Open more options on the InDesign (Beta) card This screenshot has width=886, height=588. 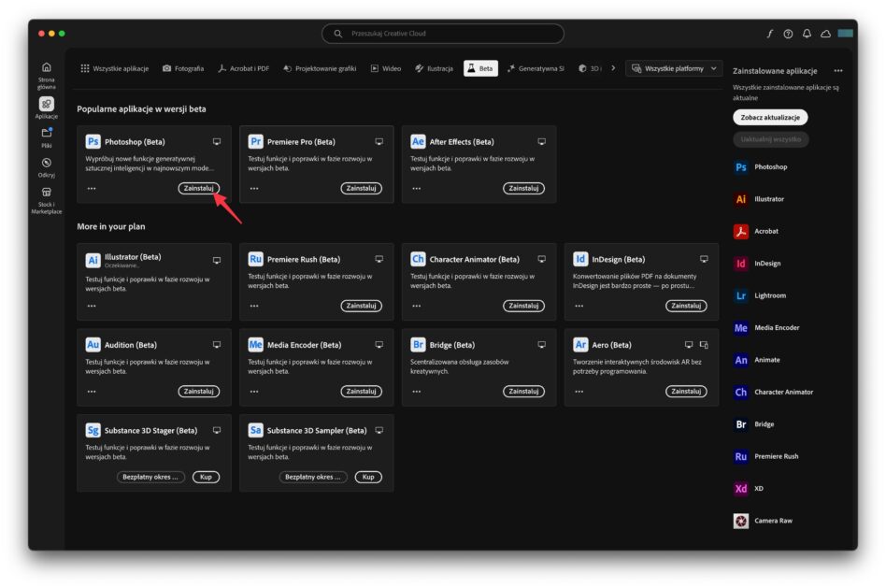[579, 306]
